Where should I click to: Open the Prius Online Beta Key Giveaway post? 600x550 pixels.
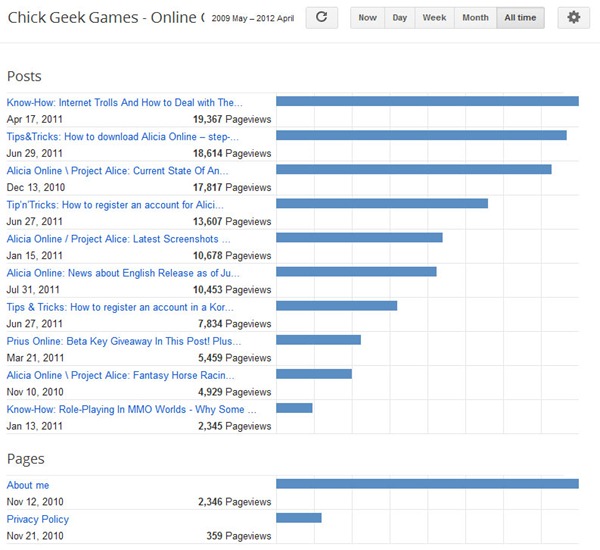point(124,341)
